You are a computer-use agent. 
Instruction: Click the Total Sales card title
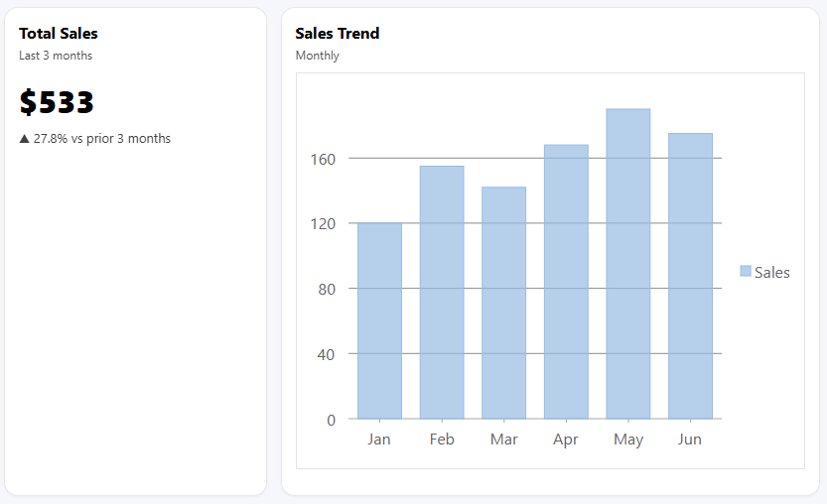coord(59,33)
